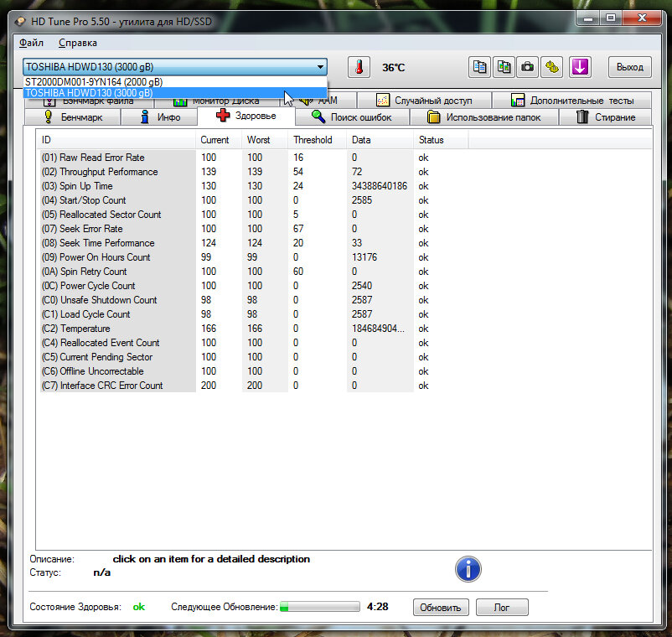
Task: Click data value 13176
Action: point(364,257)
